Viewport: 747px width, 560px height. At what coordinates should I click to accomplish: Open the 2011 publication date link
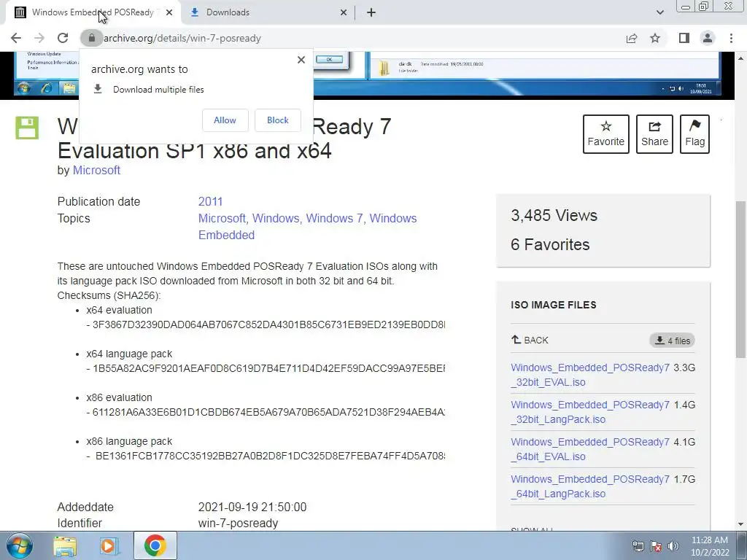tap(211, 201)
